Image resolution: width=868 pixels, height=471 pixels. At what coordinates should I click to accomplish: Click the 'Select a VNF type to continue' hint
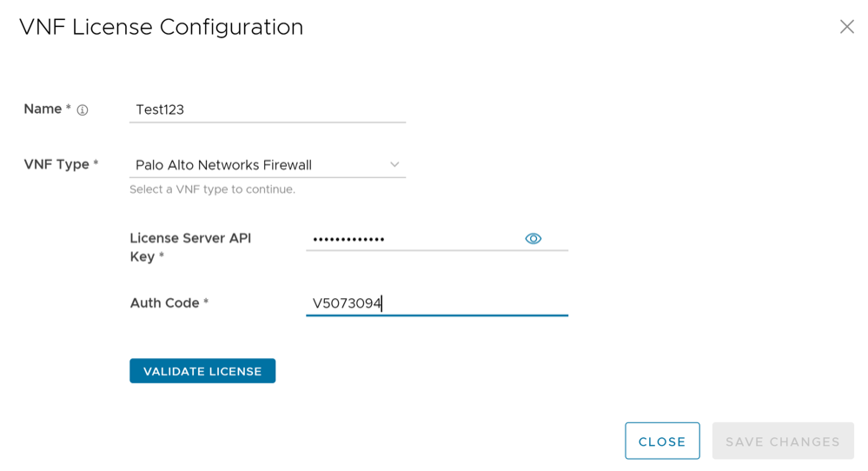212,189
